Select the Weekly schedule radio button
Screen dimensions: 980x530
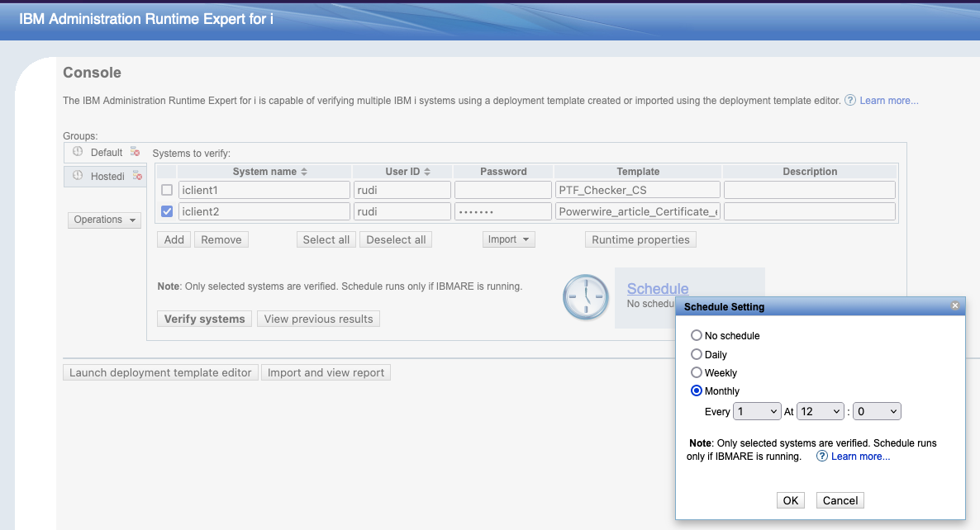coord(697,373)
